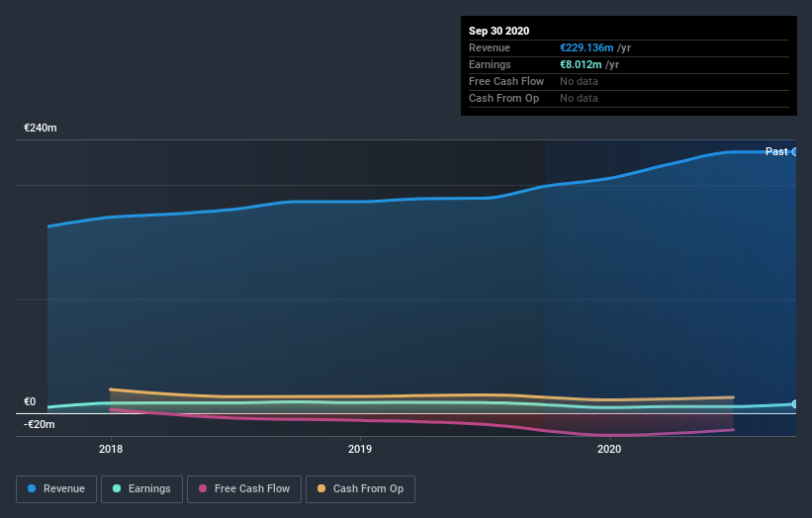Click the €240m y-axis label
The width and height of the screenshot is (812, 518).
[x=41, y=128]
